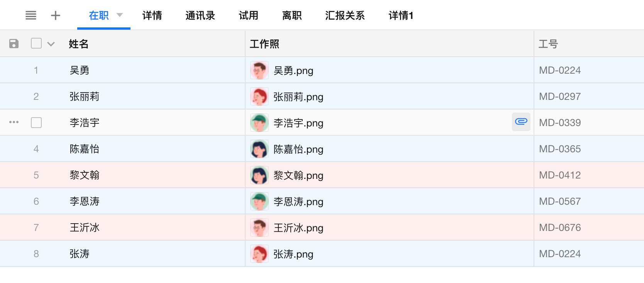Check the row checkbox for 李浩宇
This screenshot has height=283, width=644.
[36, 123]
